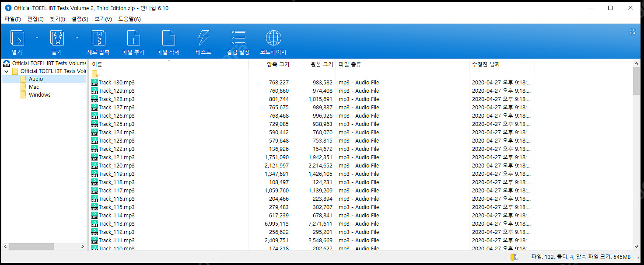Click the file list scroll-down arrow
The height and width of the screenshot is (265, 644).
[x=637, y=247]
